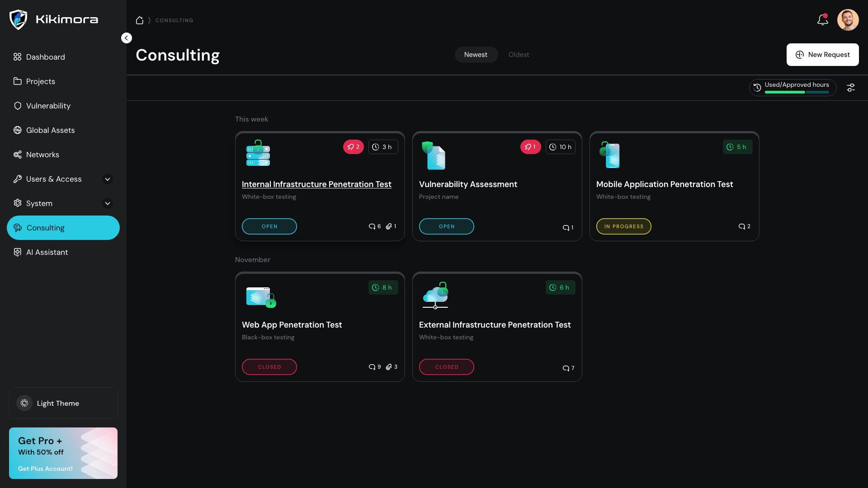
Task: Open comments count 6 on Internal Infrastructure
Action: click(x=375, y=226)
